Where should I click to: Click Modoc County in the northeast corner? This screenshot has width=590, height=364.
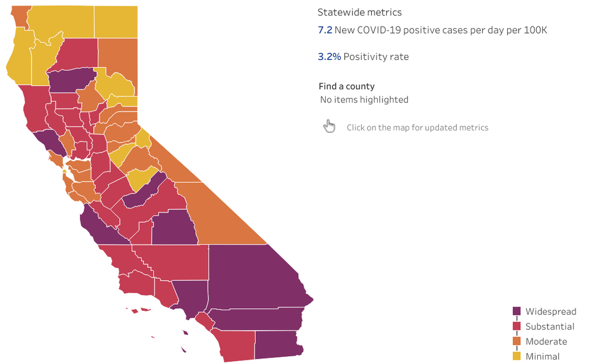point(116,21)
